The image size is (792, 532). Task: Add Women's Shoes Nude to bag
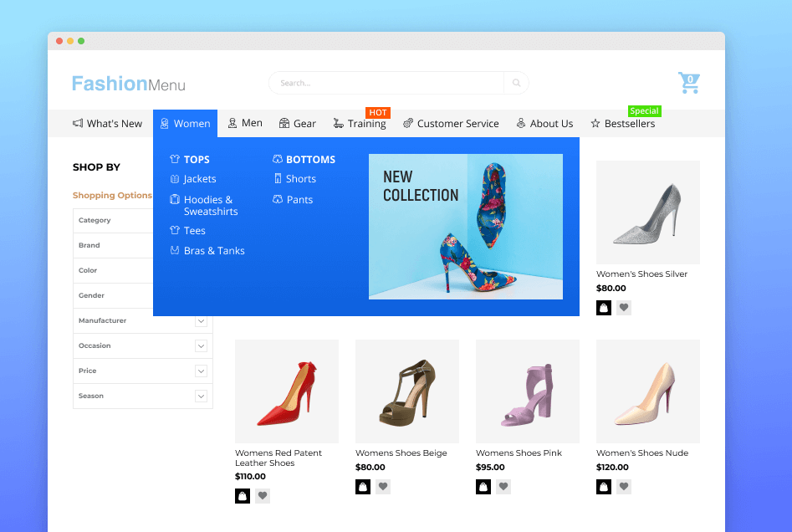pyautogui.click(x=604, y=487)
